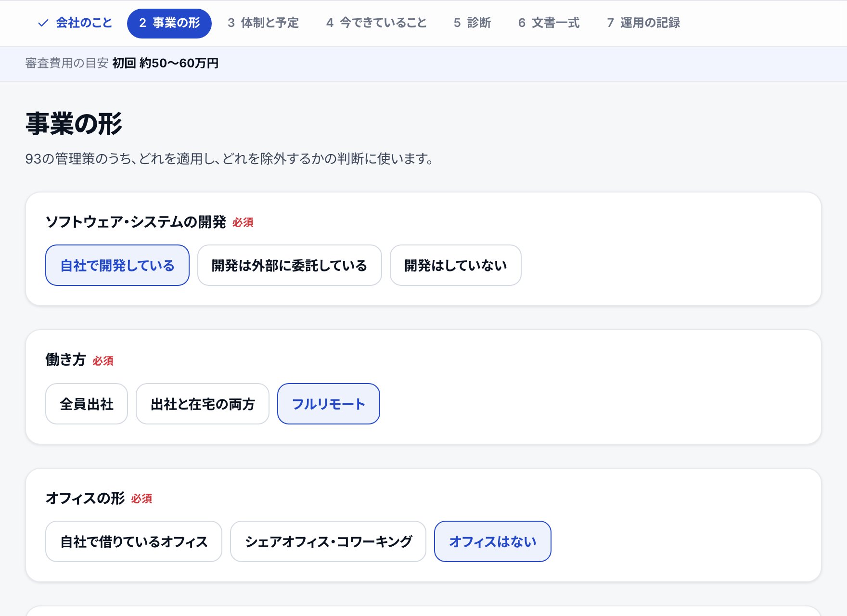The image size is (847, 616).
Task: Open the 5 診断 step
Action: [x=472, y=23]
